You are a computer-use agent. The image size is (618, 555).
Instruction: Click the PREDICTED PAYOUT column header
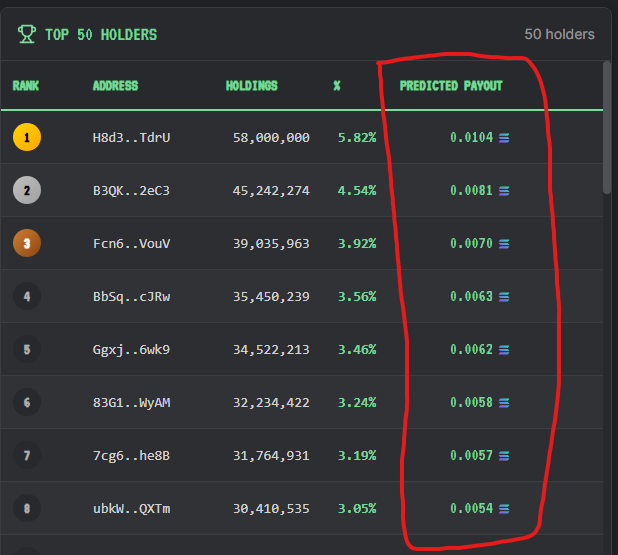[451, 86]
